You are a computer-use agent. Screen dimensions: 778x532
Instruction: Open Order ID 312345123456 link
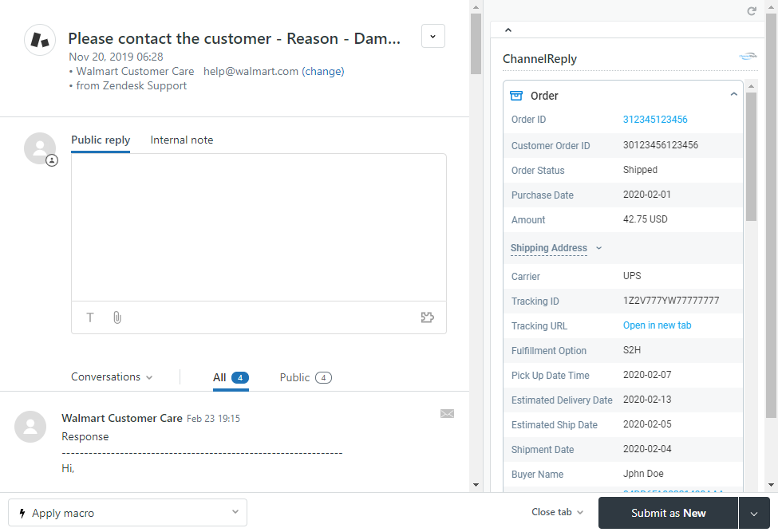[x=655, y=120]
